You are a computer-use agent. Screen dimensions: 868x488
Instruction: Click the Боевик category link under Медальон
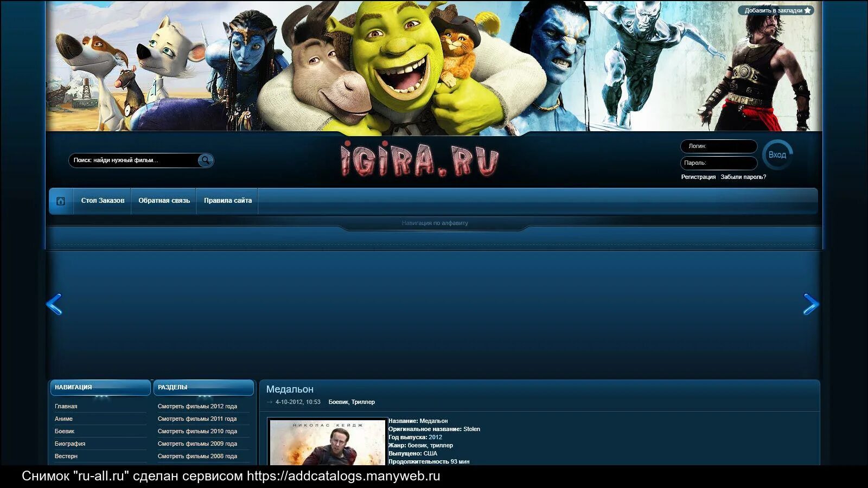(x=338, y=402)
